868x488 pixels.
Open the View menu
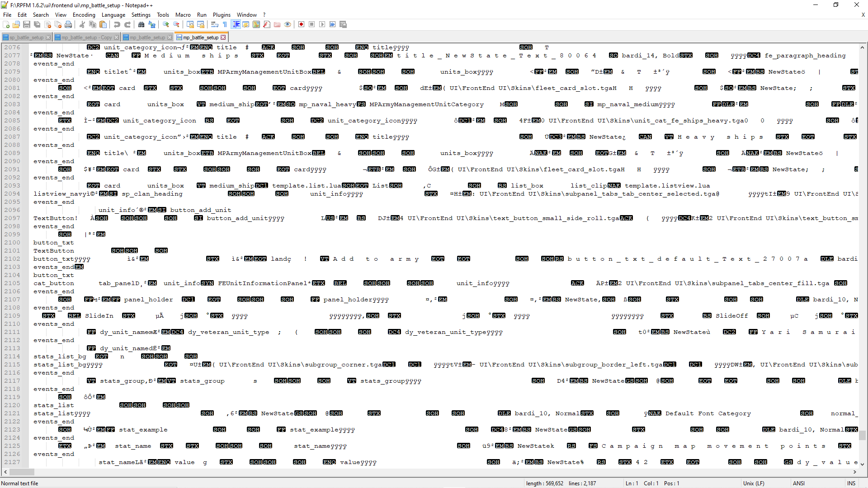tap(61, 15)
